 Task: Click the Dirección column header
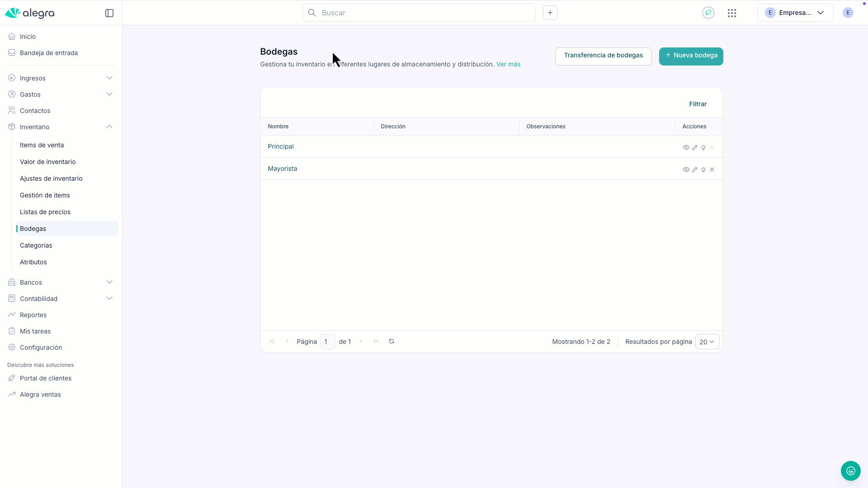click(393, 127)
